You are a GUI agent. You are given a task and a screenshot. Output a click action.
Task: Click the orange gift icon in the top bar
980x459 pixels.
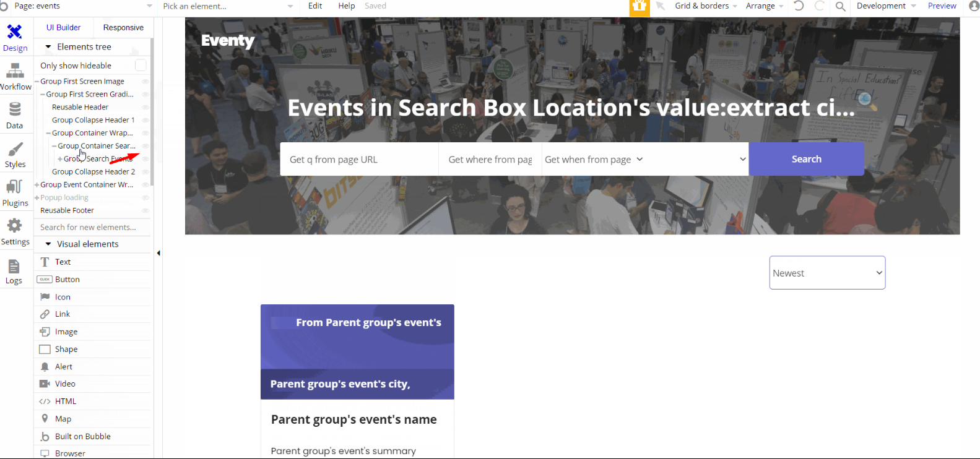(640, 7)
